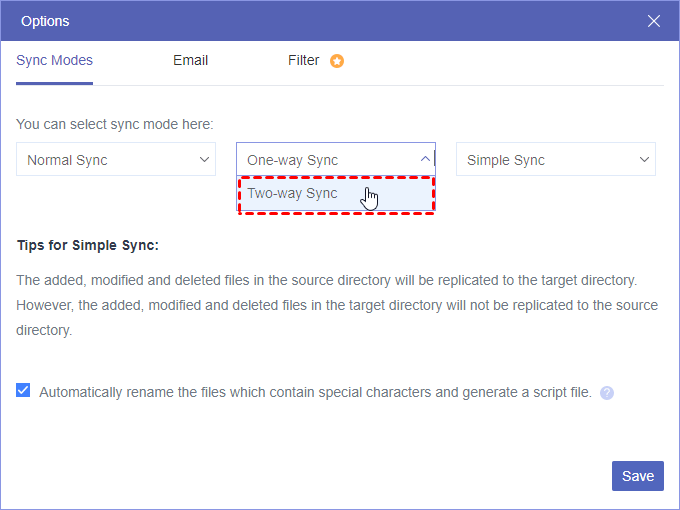Click the 'You can select sync mode here' label

coord(115,125)
